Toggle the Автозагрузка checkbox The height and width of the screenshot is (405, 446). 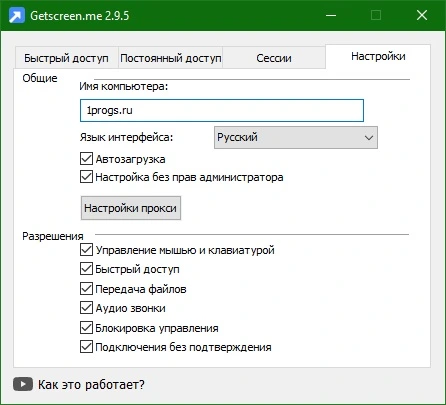point(86,159)
